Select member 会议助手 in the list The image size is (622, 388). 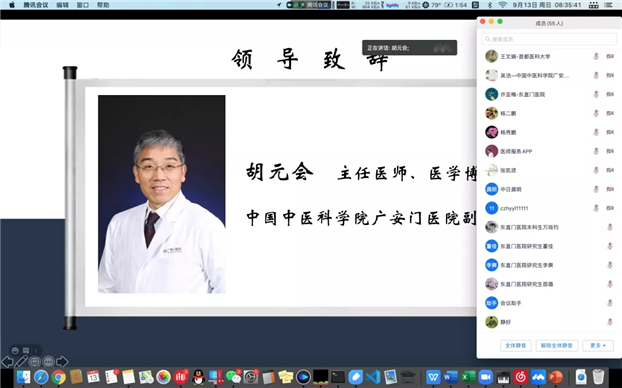pos(549,303)
